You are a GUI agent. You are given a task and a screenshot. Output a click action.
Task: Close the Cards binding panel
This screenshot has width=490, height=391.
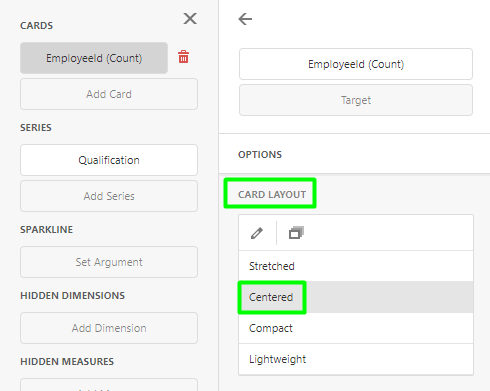pyautogui.click(x=190, y=19)
